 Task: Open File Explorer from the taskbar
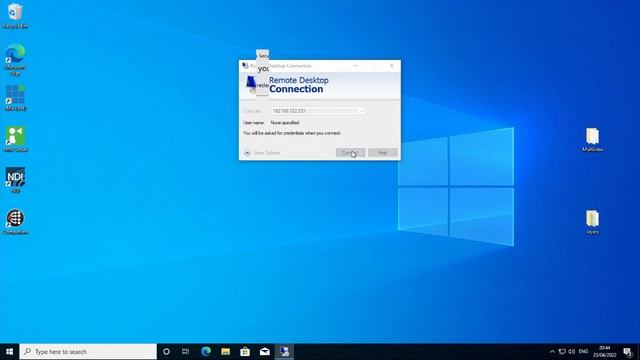coord(225,351)
